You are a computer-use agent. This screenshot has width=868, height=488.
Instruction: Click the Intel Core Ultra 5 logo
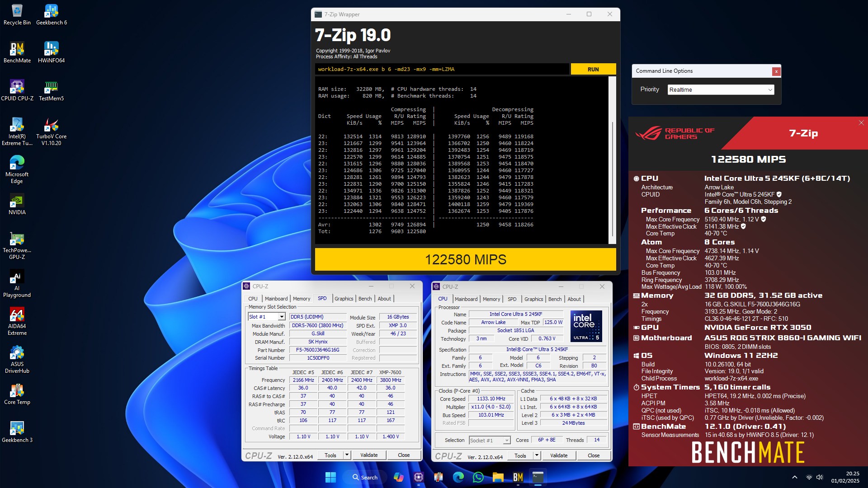point(586,326)
